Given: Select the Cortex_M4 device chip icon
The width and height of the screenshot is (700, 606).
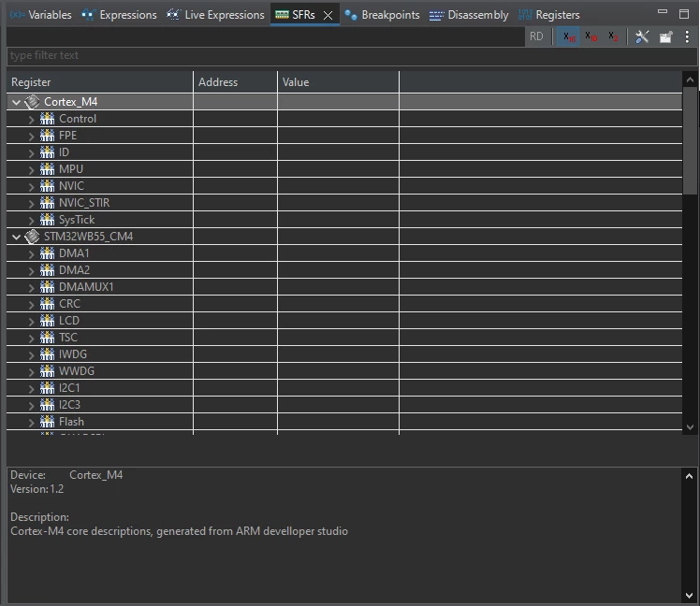Looking at the screenshot, I should coord(32,102).
